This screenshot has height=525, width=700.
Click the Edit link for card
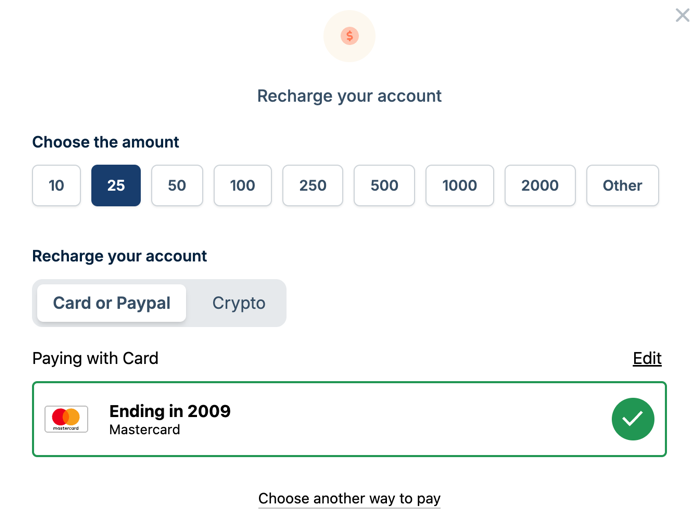[x=647, y=358]
